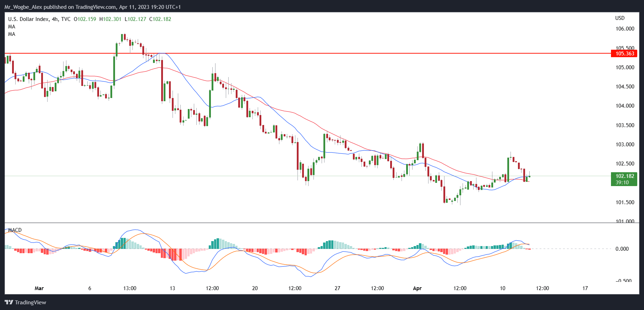This screenshot has height=310, width=644.
Task: Select the first MA indicator label
Action: [12, 27]
